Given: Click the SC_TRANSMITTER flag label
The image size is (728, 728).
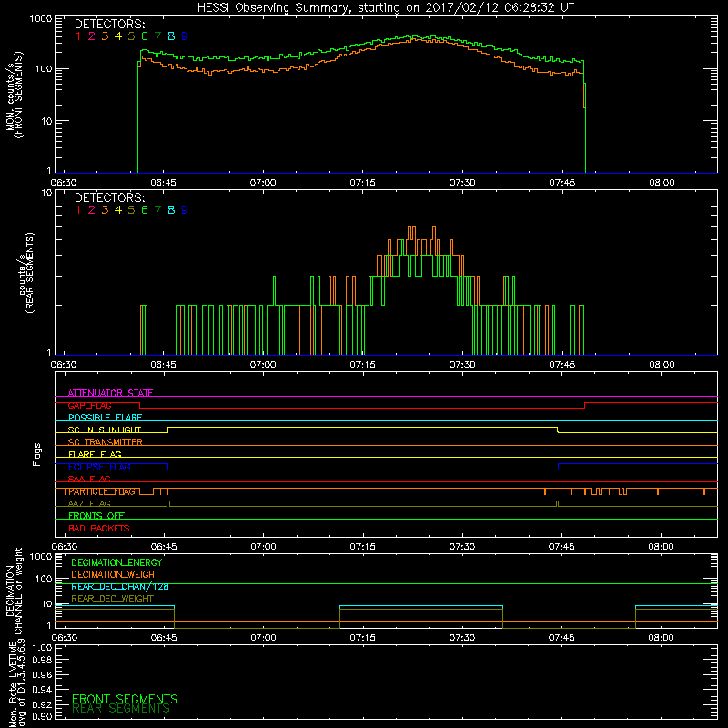Looking at the screenshot, I should (x=105, y=442).
